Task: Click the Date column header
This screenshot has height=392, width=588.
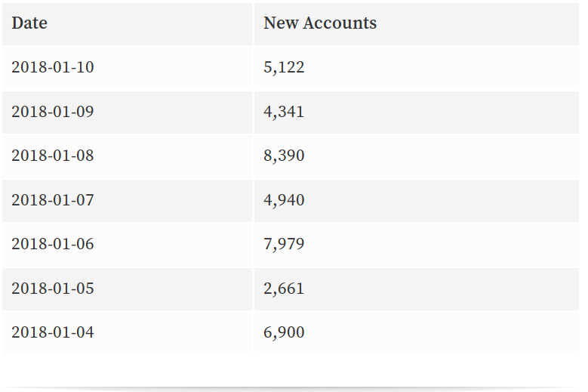Action: (29, 23)
